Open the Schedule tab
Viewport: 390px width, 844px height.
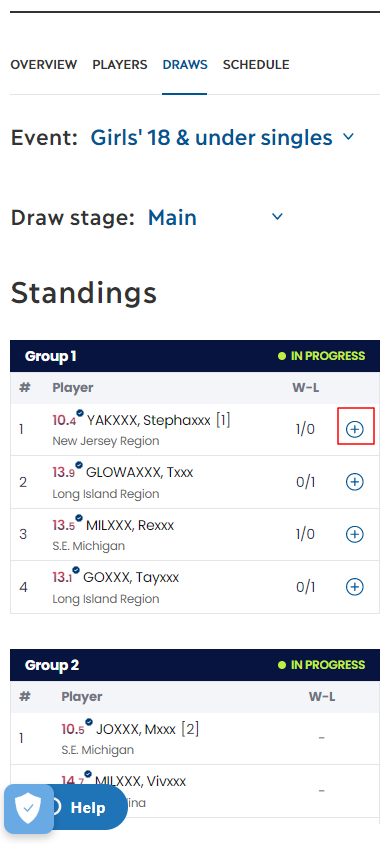click(256, 65)
